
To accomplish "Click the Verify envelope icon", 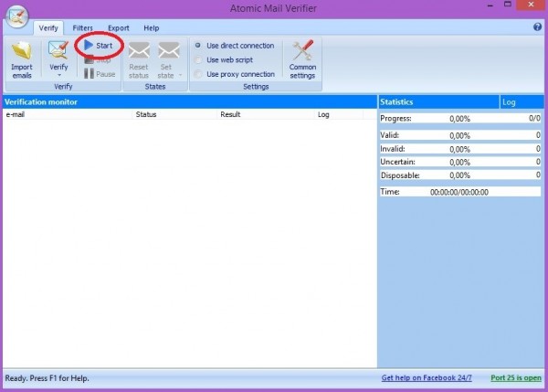I will (x=58, y=50).
